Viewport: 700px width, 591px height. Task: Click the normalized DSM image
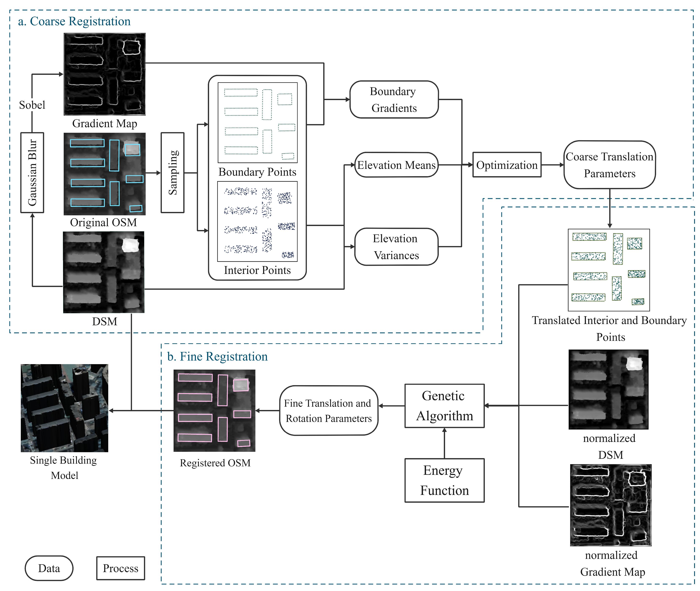608,389
